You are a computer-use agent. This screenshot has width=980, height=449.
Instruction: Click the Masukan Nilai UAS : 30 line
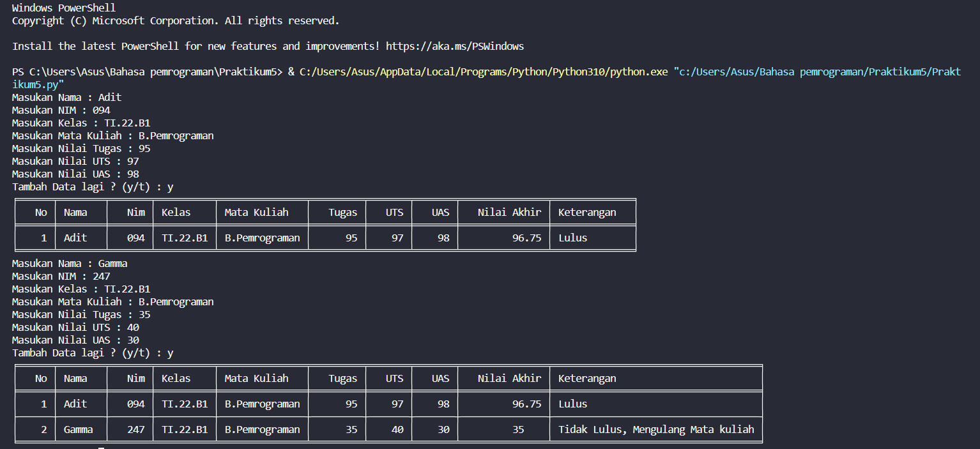pos(75,340)
